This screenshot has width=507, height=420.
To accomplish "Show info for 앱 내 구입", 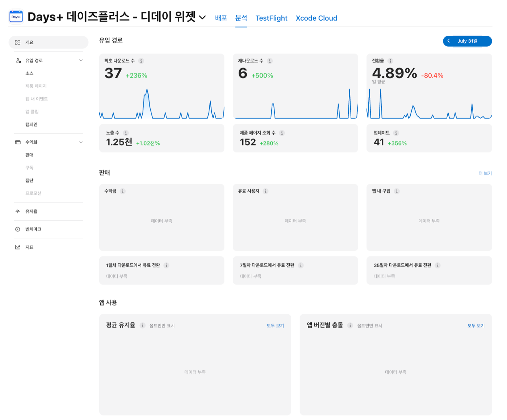I will coord(397,191).
